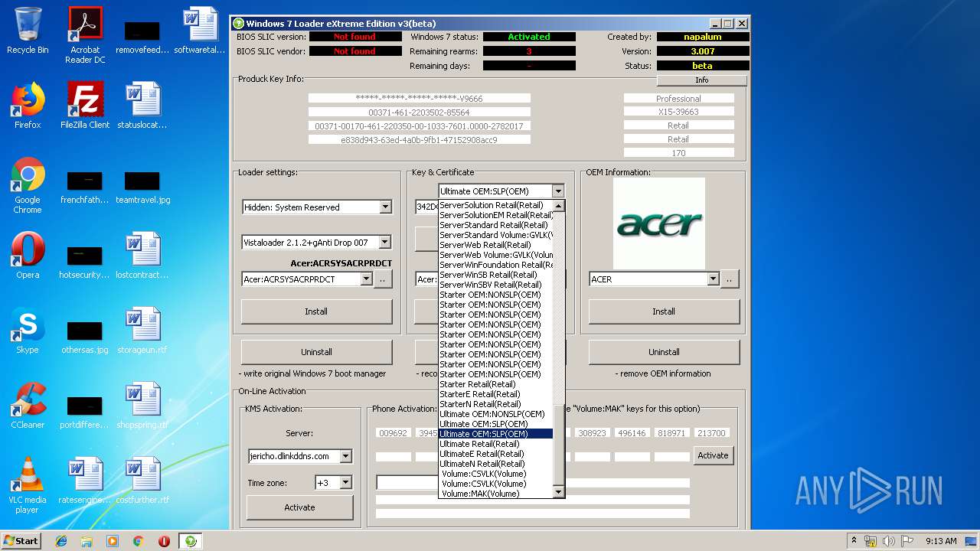Click the phone activation field 818971
The width and height of the screenshot is (980, 551).
pyautogui.click(x=671, y=433)
